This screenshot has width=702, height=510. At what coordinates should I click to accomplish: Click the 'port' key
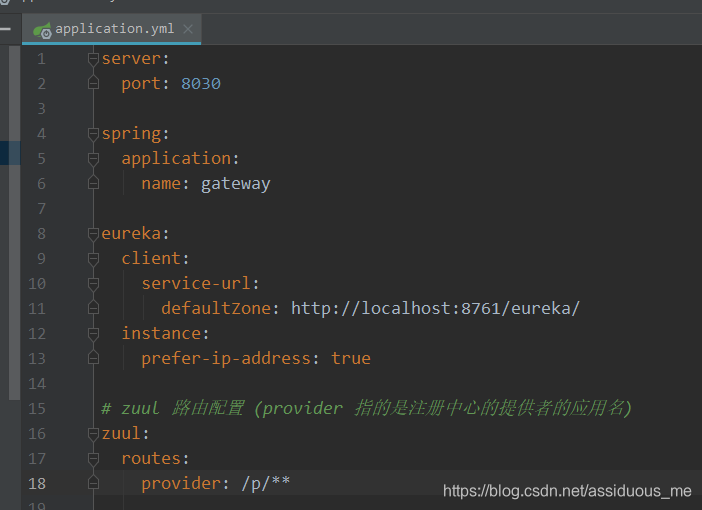pyautogui.click(x=141, y=84)
